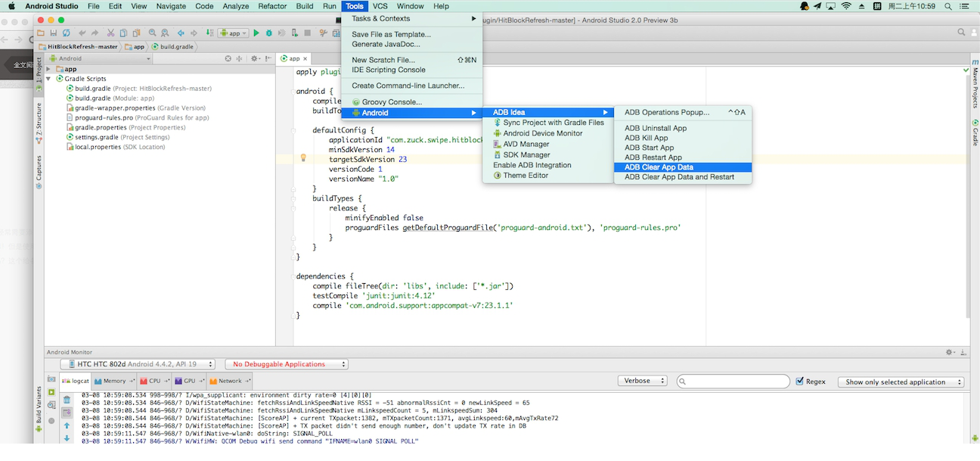Open the Tasks & Contexts submenu
Image resolution: width=980 pixels, height=461 pixels.
[412, 18]
